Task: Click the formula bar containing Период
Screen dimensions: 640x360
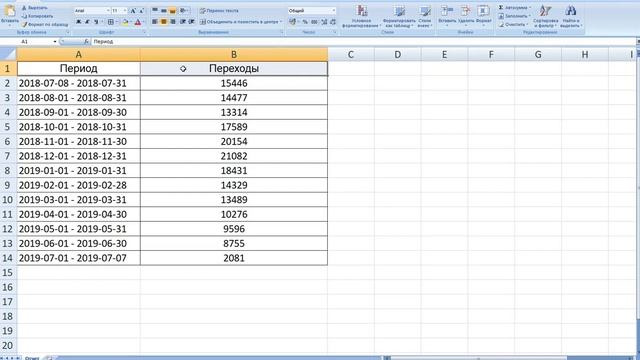Action: coord(363,42)
